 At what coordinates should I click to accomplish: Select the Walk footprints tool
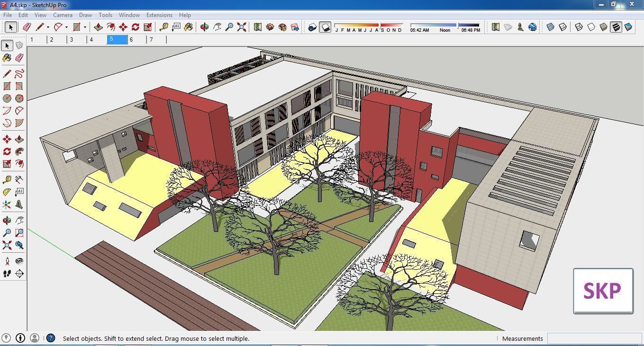pos(7,273)
